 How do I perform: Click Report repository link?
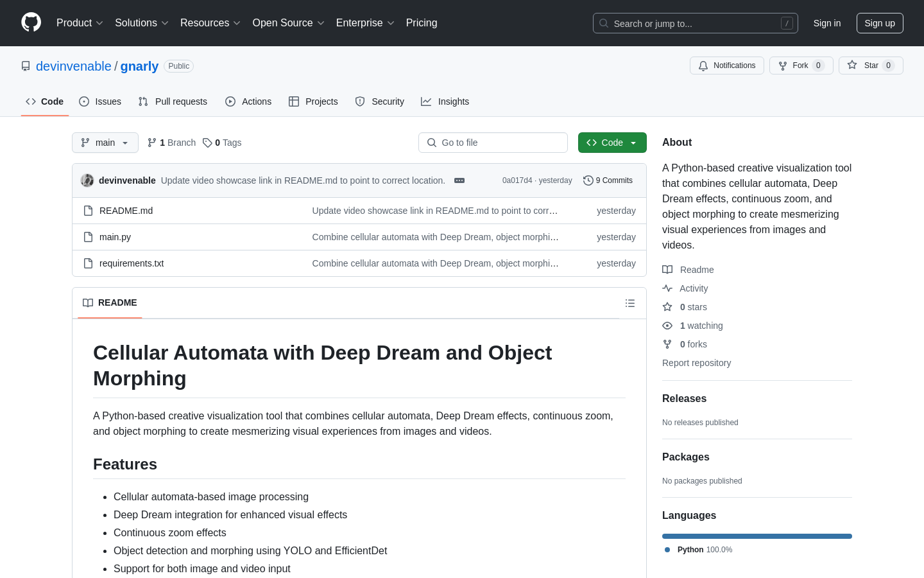click(696, 363)
